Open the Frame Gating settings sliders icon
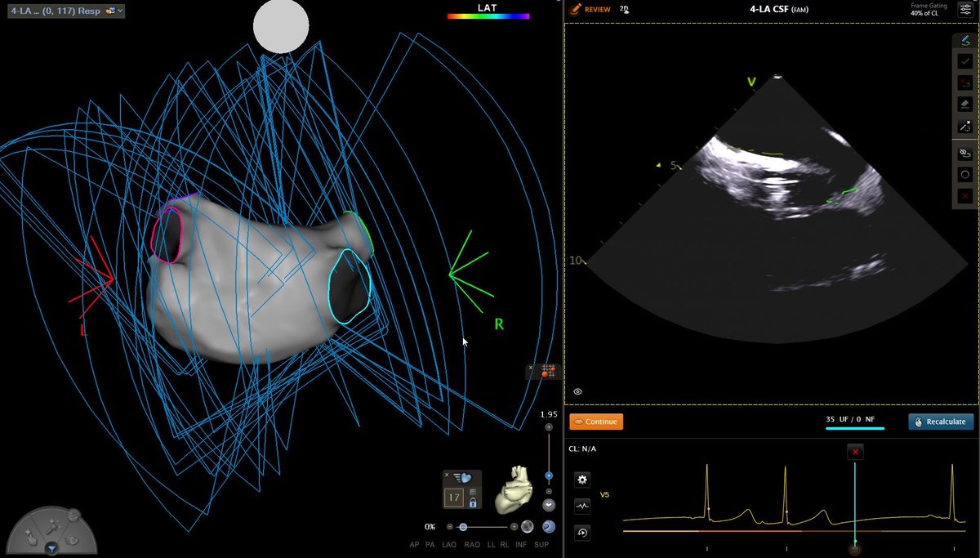 964,10
